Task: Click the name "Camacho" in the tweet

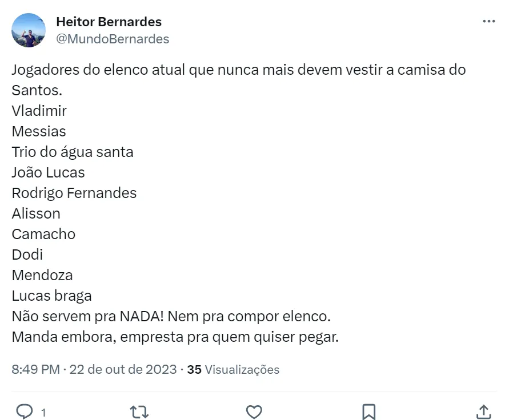Action: point(43,234)
